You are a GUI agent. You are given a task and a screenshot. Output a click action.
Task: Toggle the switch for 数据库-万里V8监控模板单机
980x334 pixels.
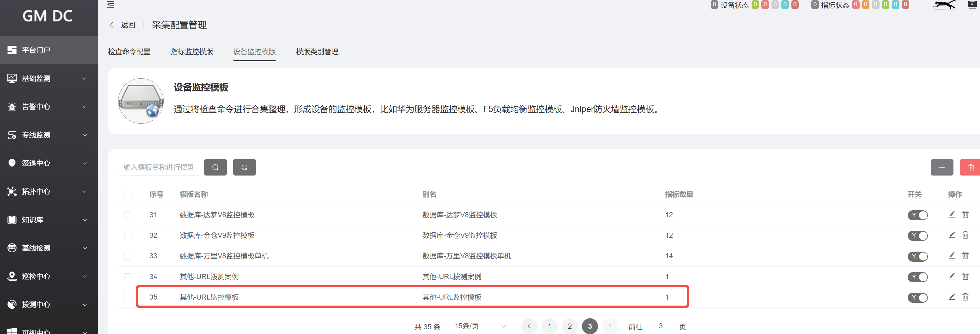click(918, 256)
